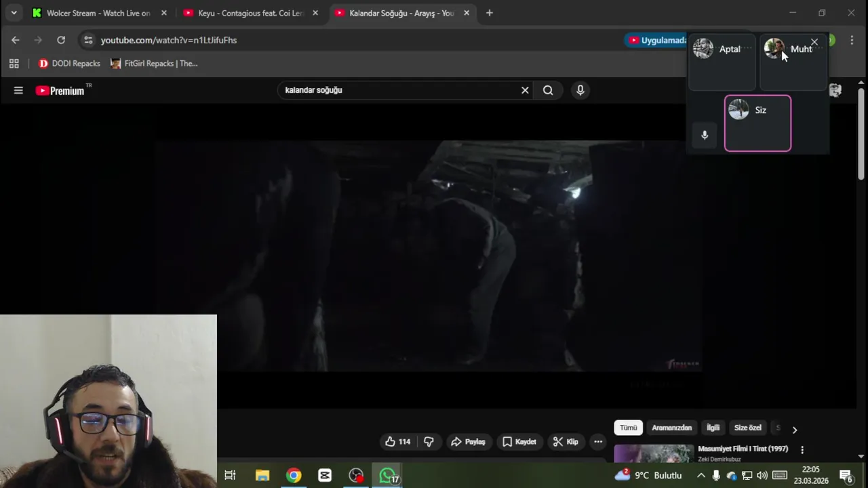Open the Chrome apps grid shortcut
This screenshot has width=868, height=488.
(14, 63)
